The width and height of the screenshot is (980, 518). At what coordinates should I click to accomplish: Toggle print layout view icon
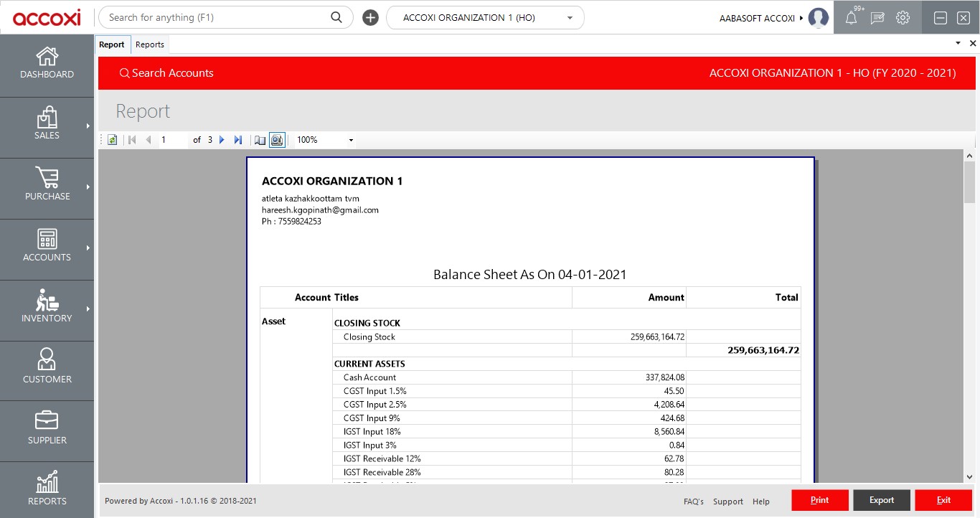pyautogui.click(x=260, y=140)
